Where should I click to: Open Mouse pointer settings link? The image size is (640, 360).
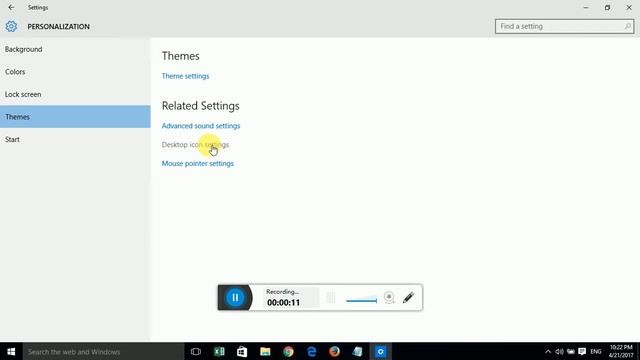pos(198,163)
